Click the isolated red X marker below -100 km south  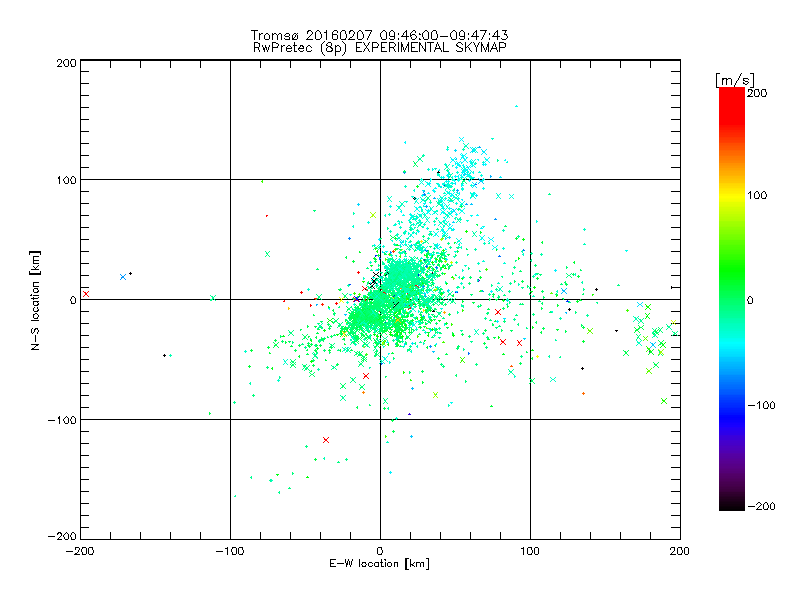tap(326, 440)
